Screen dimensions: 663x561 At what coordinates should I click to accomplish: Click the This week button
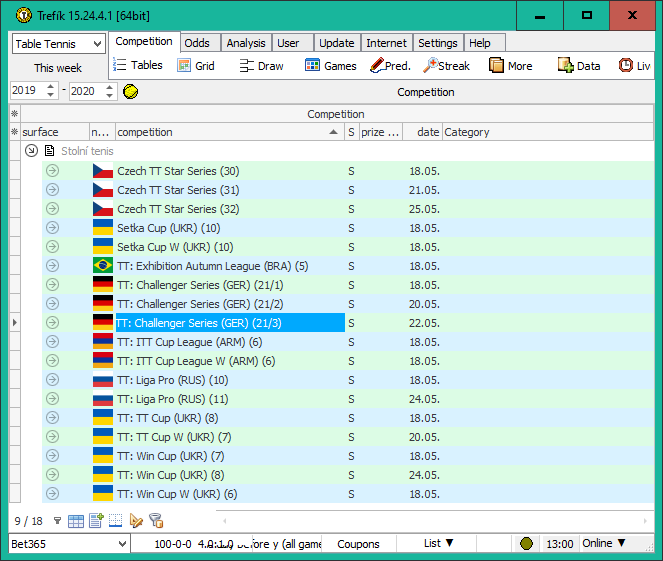point(58,68)
